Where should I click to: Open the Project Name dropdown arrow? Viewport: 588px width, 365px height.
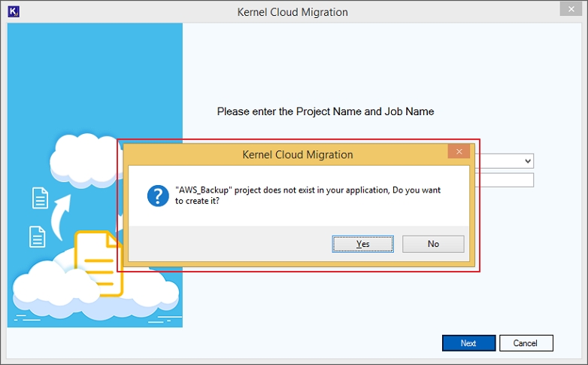point(528,161)
